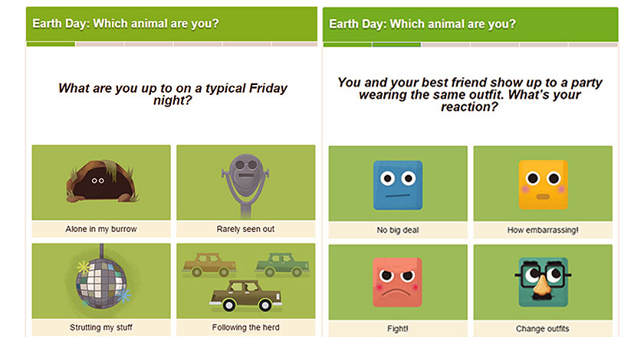Pick the 'How embarrassing!' answer label

click(543, 231)
